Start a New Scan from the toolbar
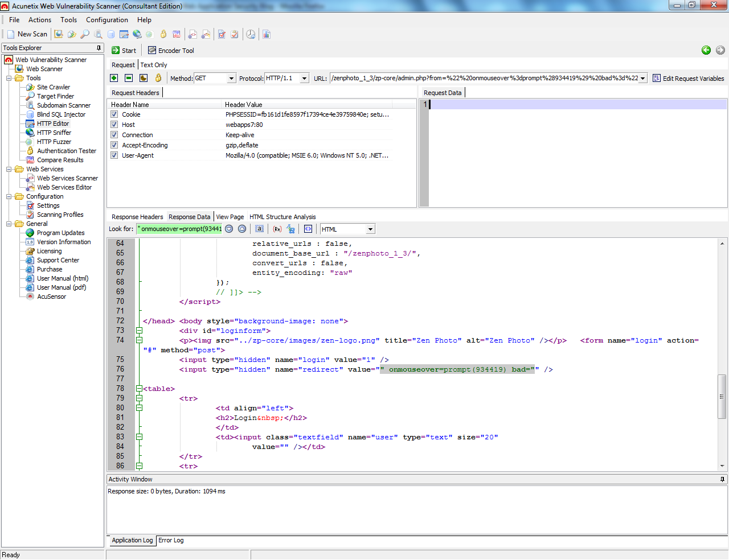This screenshot has width=729, height=560. pos(27,34)
